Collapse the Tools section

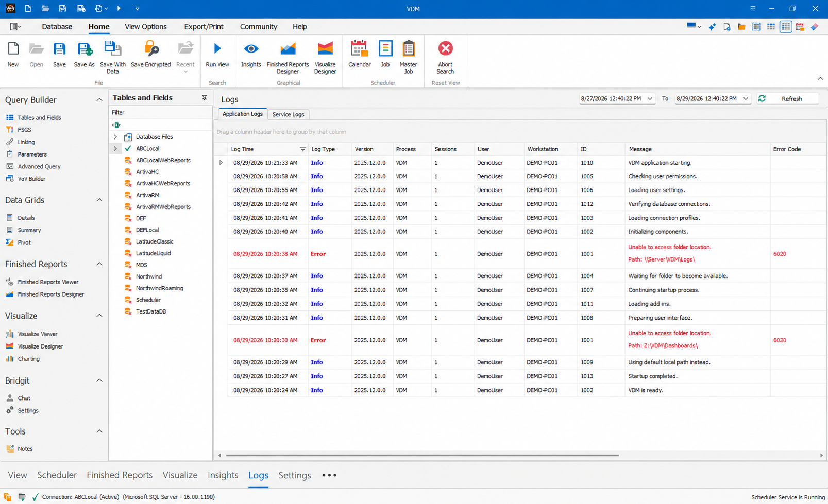pos(99,431)
